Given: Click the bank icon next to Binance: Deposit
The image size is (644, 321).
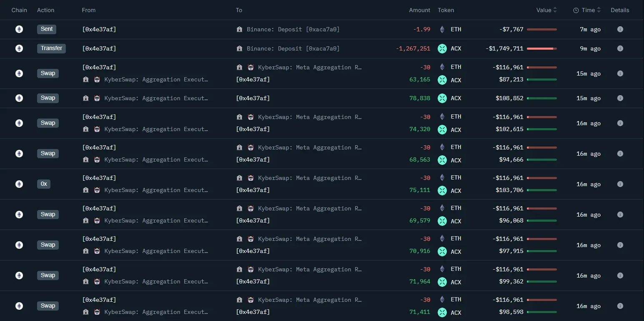Looking at the screenshot, I should [240, 29].
